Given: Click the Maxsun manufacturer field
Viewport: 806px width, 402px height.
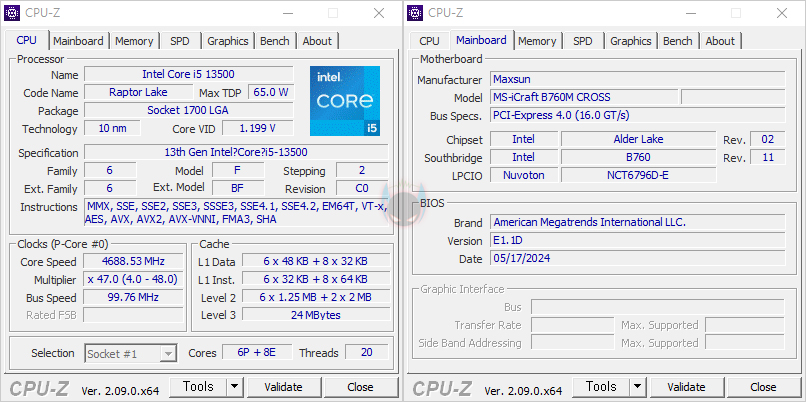Looking at the screenshot, I should (638, 79).
